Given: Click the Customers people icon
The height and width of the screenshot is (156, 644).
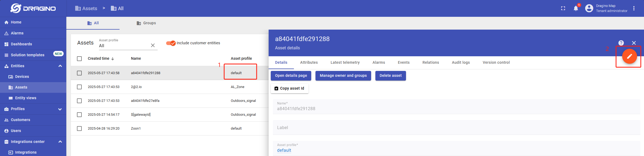Looking at the screenshot, I should tap(6, 120).
